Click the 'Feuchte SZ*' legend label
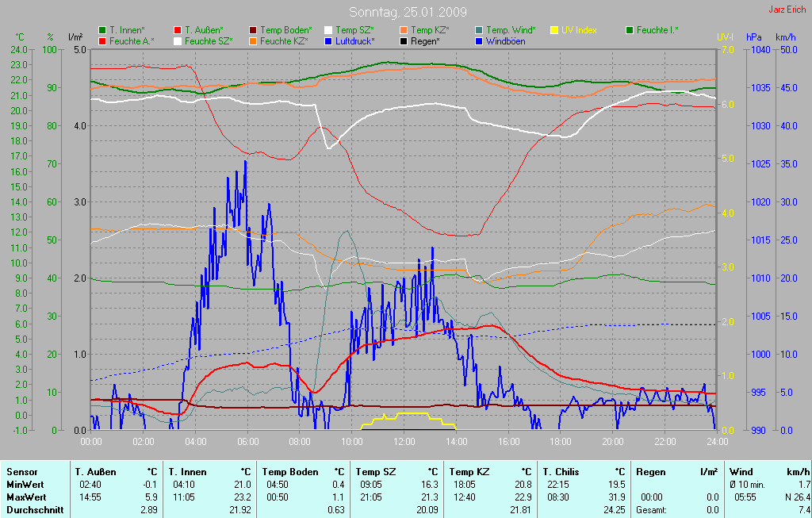The image size is (812, 518). point(209,41)
